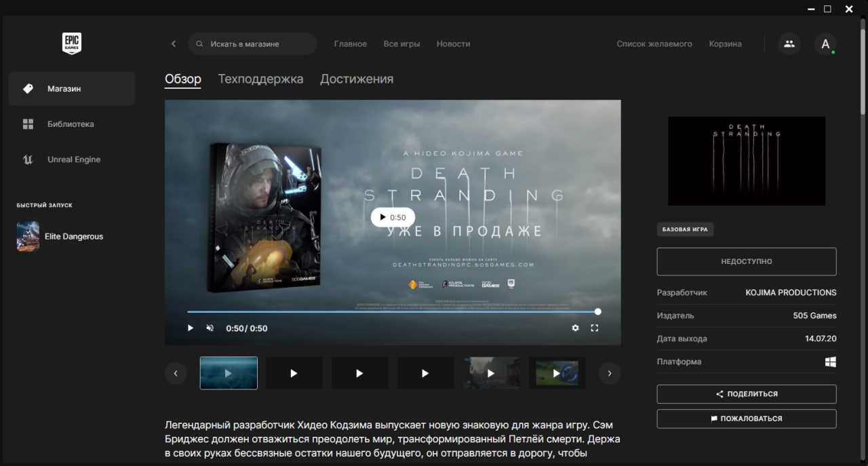Click the store search field

pos(253,43)
